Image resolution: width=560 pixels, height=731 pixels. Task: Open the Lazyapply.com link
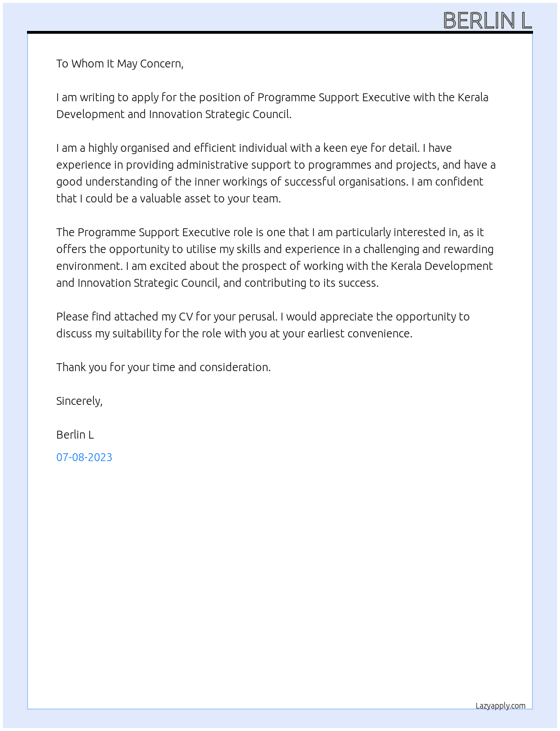[x=500, y=706]
